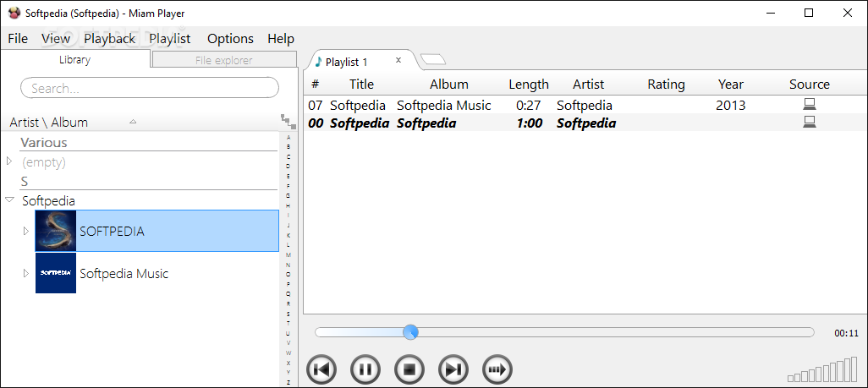Image resolution: width=868 pixels, height=388 pixels.
Task: Click the Various section header
Action: click(x=44, y=142)
